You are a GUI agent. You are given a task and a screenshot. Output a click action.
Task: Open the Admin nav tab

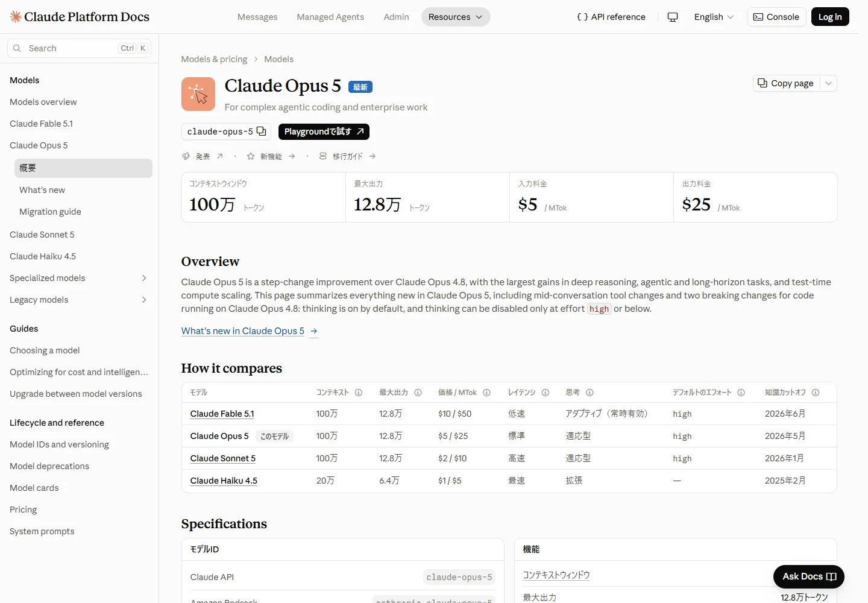396,17
